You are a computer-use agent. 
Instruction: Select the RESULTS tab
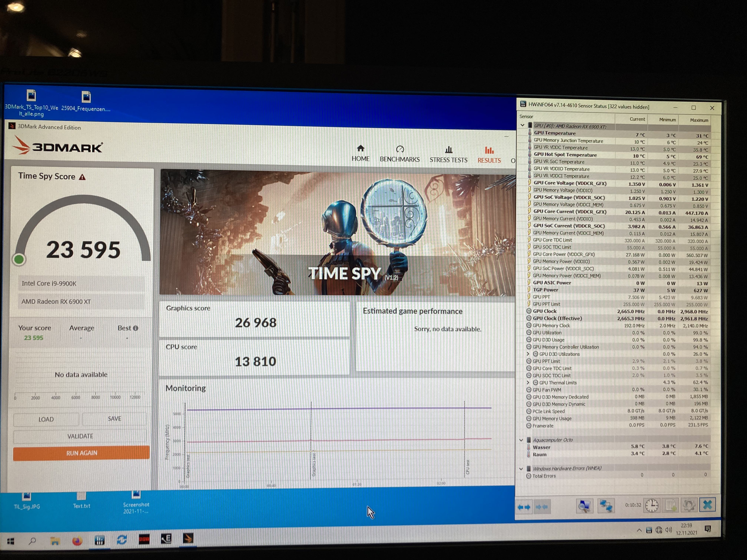pos(489,155)
